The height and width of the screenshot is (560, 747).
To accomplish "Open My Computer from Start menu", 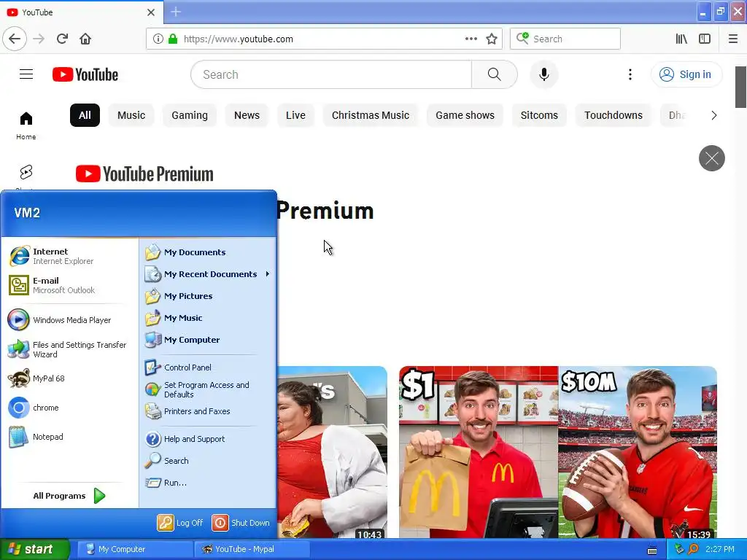I will [208, 340].
